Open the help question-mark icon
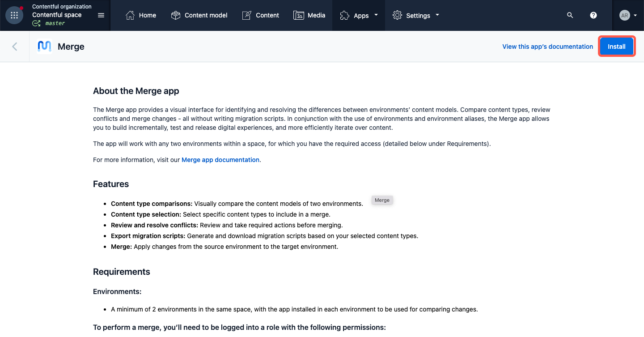Screen dimensions: 644x337 (593, 15)
